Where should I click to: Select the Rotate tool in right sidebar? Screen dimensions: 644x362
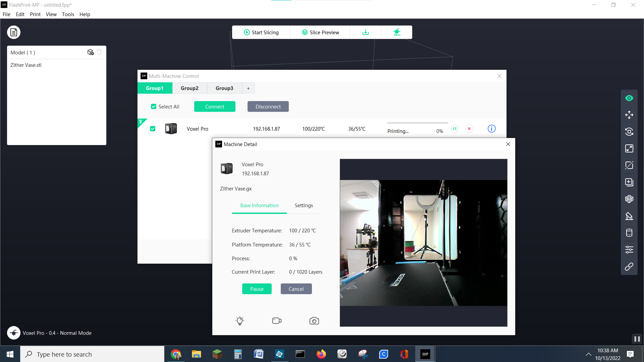click(629, 132)
